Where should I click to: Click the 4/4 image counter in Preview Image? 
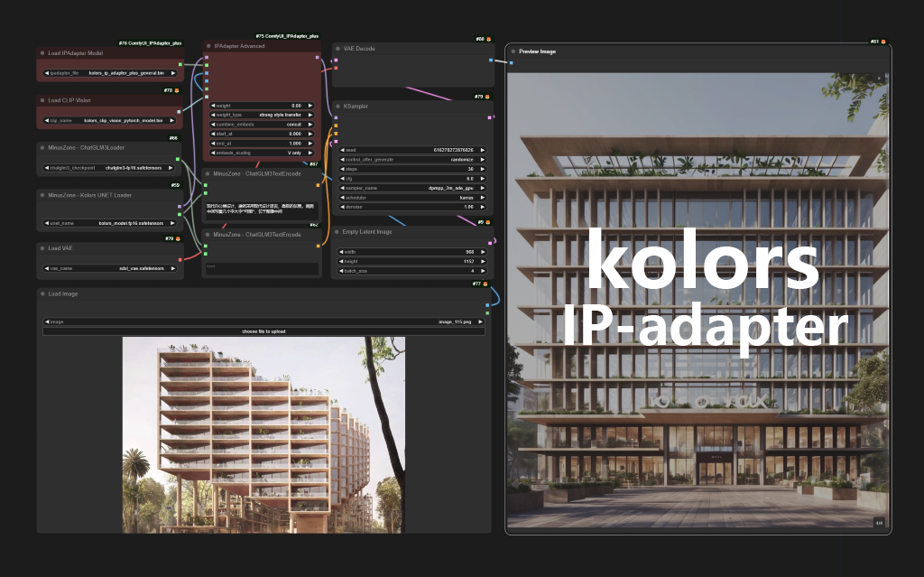[x=879, y=523]
